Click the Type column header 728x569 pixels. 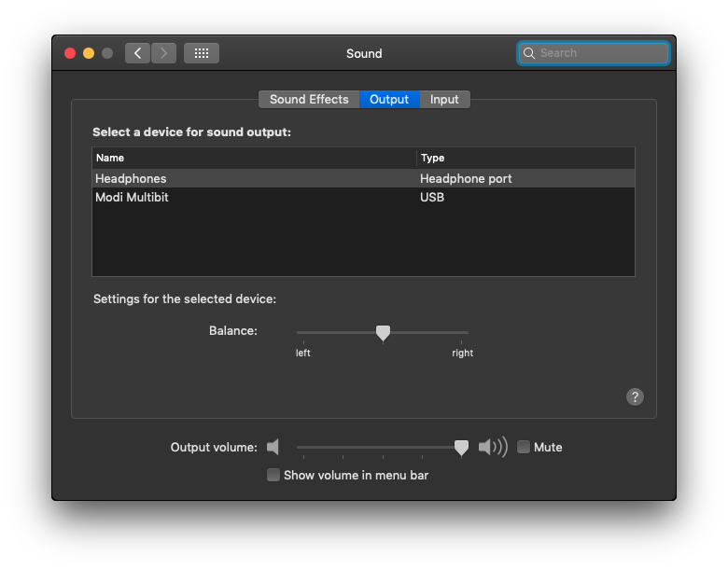point(526,158)
